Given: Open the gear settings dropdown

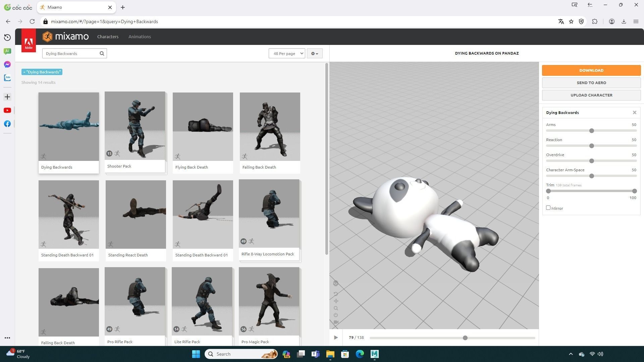Looking at the screenshot, I should pyautogui.click(x=315, y=53).
